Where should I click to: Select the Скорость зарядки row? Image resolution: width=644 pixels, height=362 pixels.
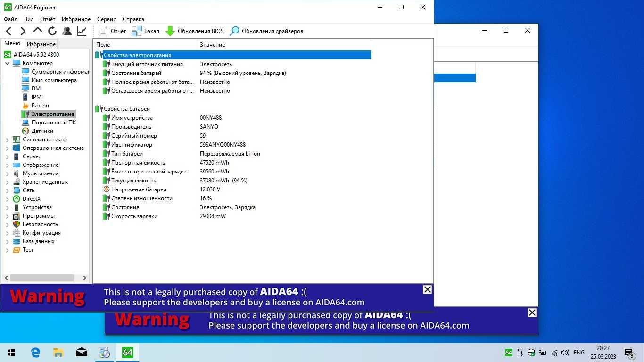(233, 216)
